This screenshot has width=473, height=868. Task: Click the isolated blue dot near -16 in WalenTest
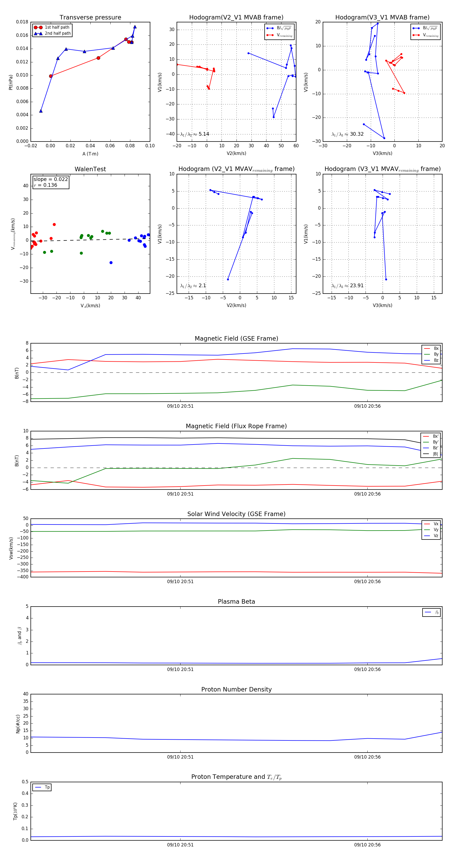111,263
